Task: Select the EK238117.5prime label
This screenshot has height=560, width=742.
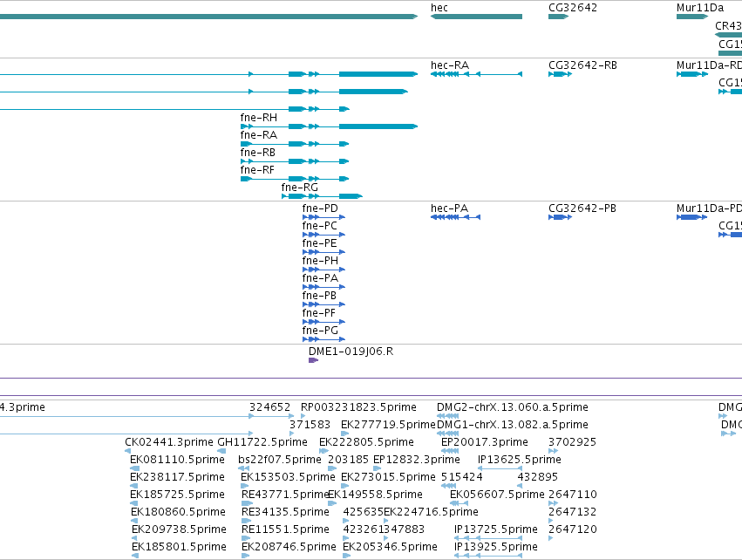Action: click(x=177, y=477)
